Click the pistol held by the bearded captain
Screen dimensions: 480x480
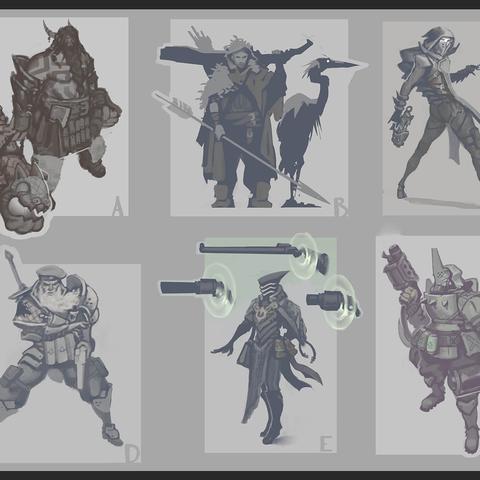point(81,367)
